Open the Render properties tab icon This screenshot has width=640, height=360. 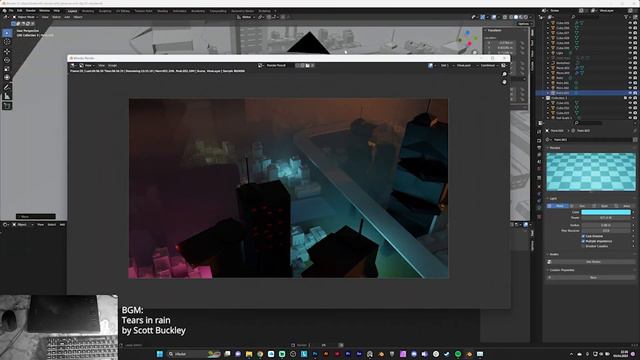pos(539,140)
